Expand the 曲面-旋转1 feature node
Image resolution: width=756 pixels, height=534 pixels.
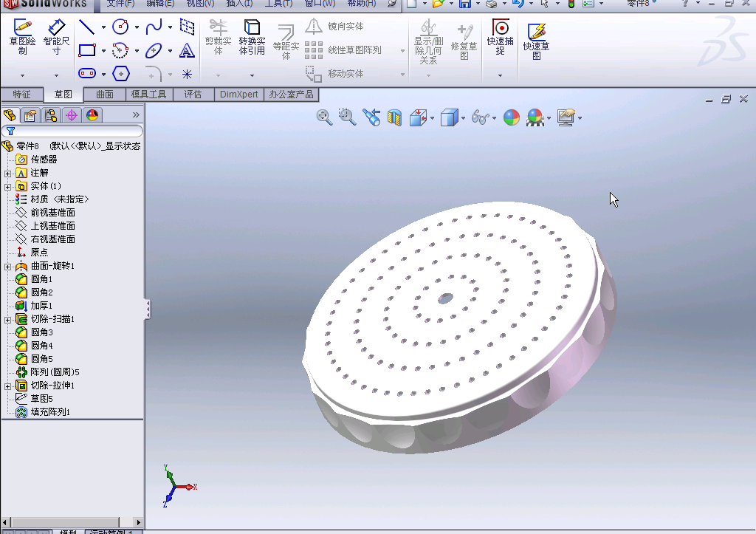[6, 265]
